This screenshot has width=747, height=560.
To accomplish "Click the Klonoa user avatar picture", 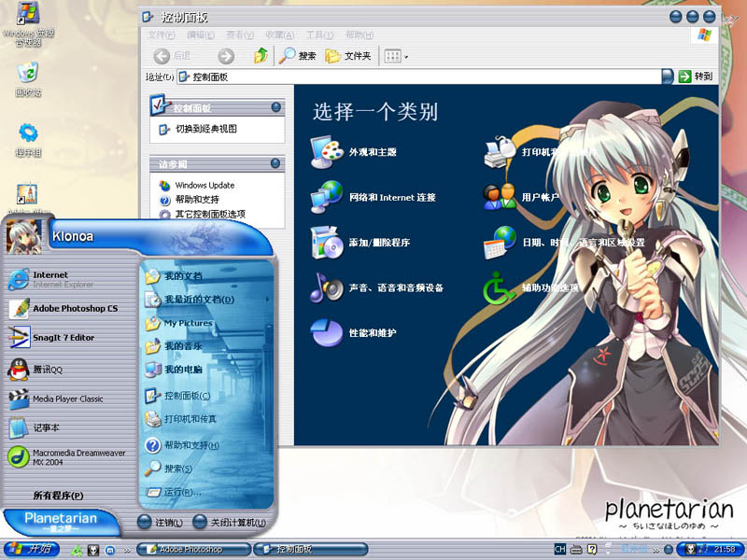I will click(x=24, y=236).
